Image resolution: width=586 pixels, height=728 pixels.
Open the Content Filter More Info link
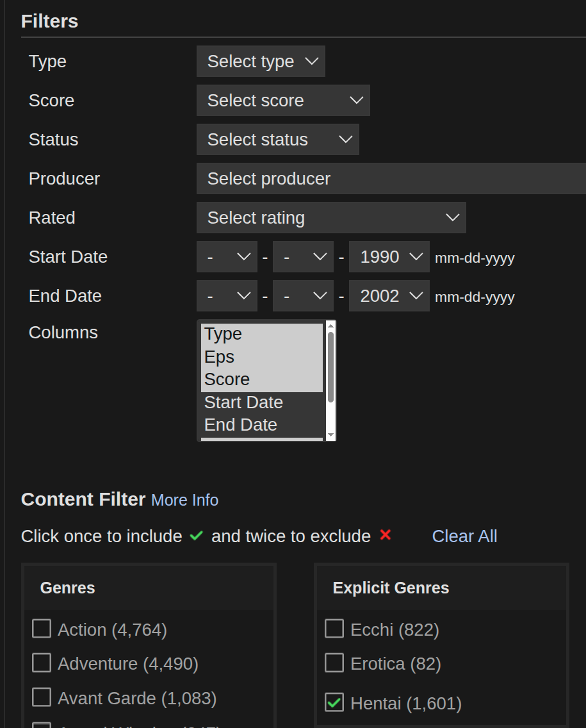[x=184, y=500]
